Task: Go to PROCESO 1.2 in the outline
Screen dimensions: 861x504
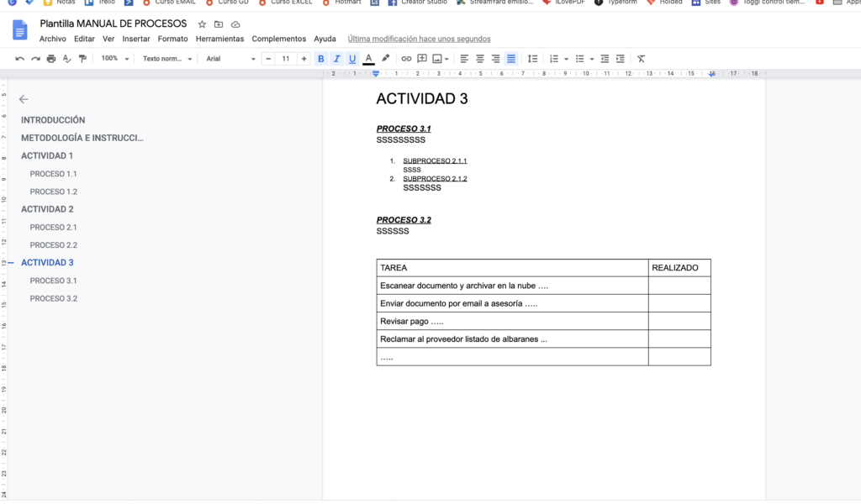Action: (54, 192)
